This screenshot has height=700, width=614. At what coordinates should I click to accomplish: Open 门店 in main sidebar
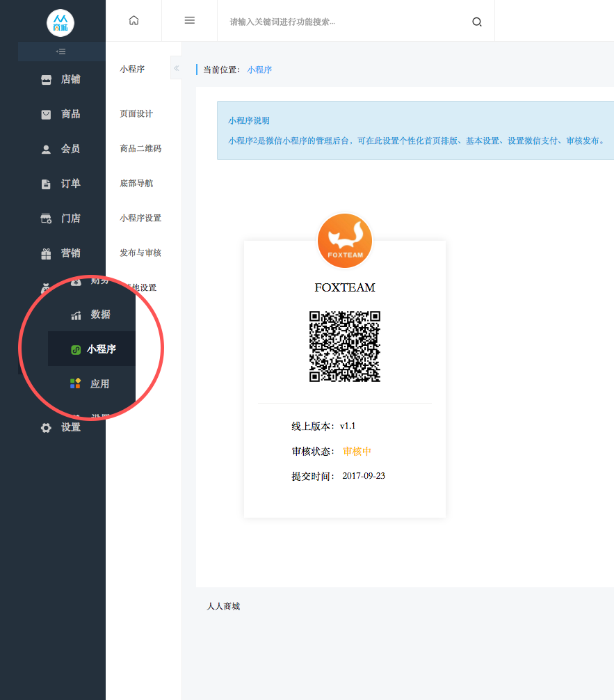pyautogui.click(x=70, y=218)
